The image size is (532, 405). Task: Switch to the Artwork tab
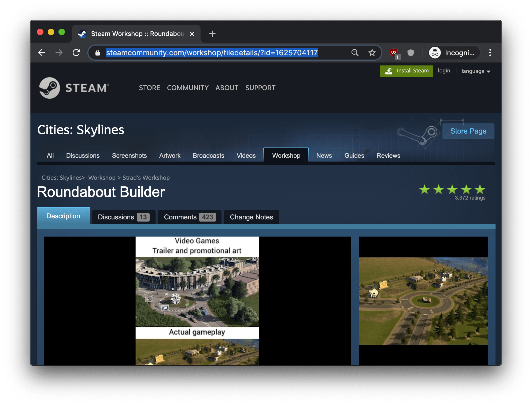click(x=170, y=156)
